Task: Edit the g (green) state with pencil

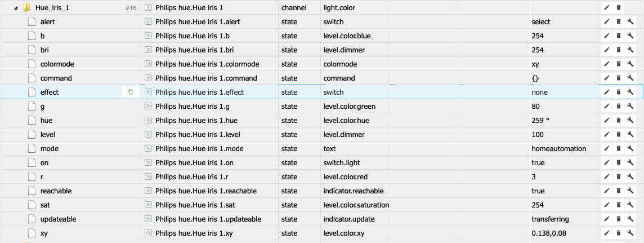Action: [607, 106]
